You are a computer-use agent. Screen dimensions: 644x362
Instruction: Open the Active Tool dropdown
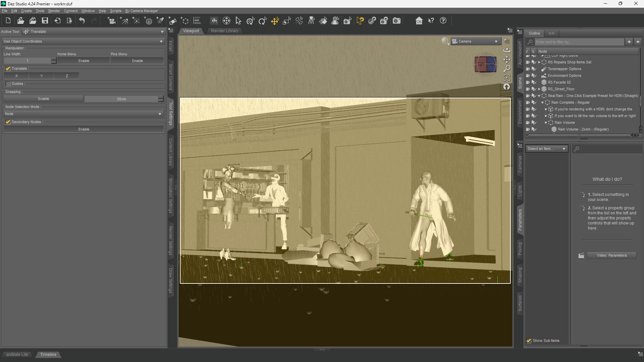tap(94, 32)
